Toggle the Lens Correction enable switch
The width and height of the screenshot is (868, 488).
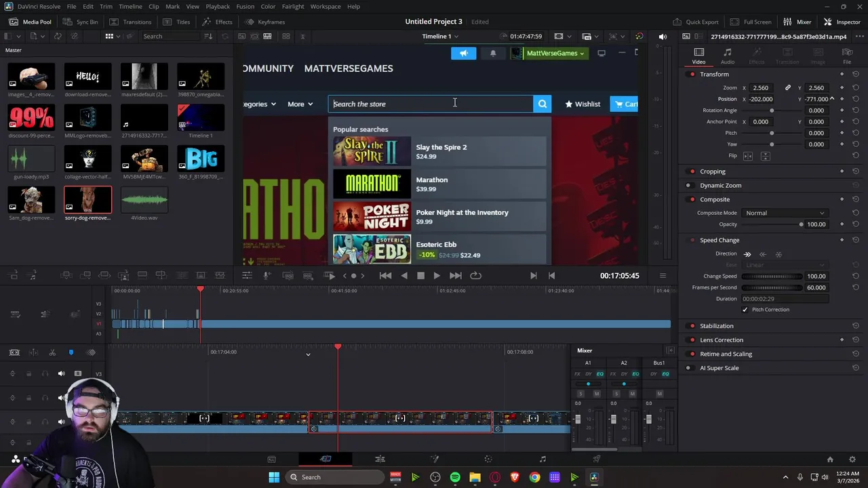pyautogui.click(x=692, y=340)
